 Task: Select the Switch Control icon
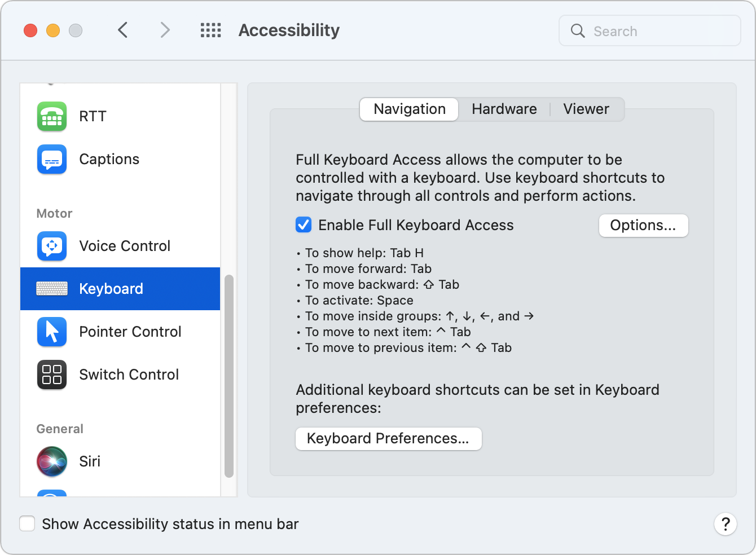[51, 375]
